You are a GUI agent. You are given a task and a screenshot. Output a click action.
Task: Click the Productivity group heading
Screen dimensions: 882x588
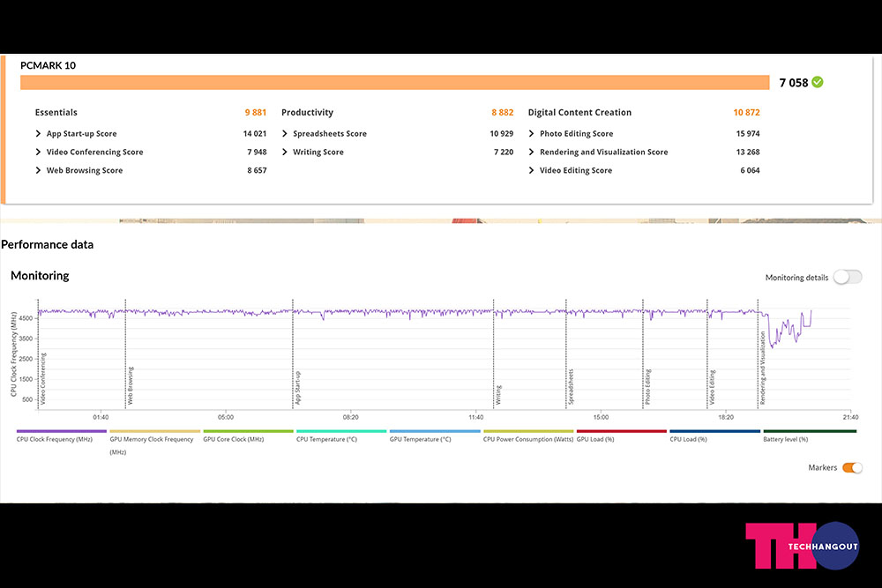coord(307,113)
